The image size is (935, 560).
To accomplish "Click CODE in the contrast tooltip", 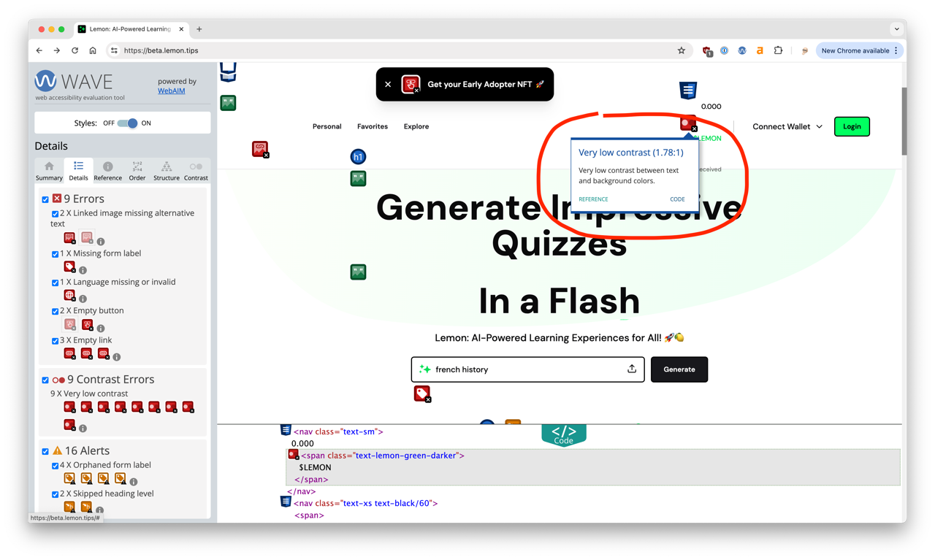I will 677,199.
